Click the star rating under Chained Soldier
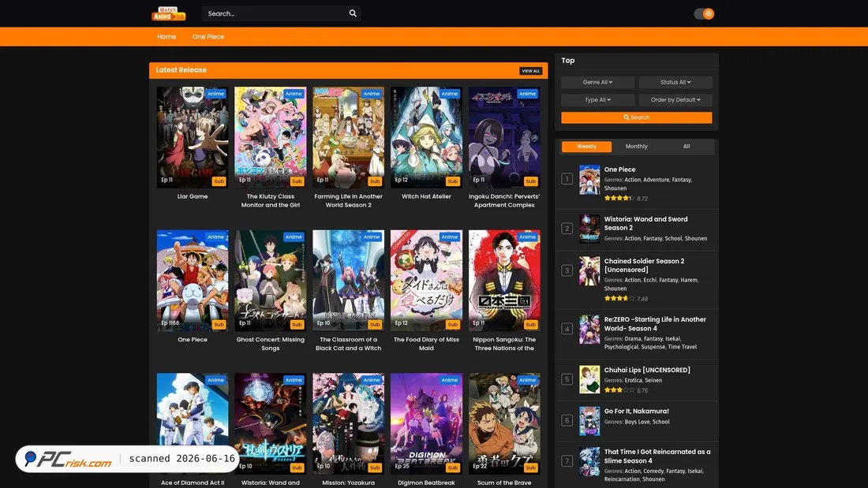This screenshot has height=488, width=868. pos(619,298)
